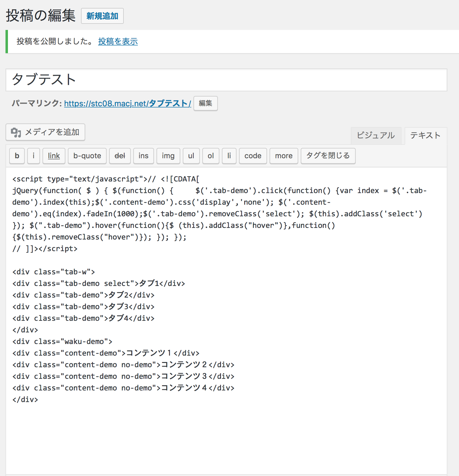Open 投稿を表示 to view the published post
The image size is (459, 476).
118,42
